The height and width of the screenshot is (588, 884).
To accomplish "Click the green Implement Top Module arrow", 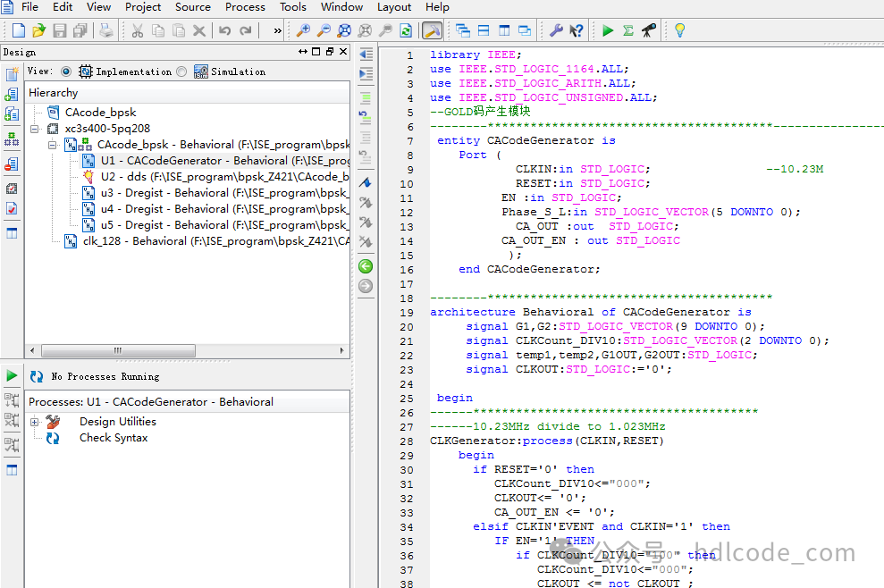I will 608,30.
